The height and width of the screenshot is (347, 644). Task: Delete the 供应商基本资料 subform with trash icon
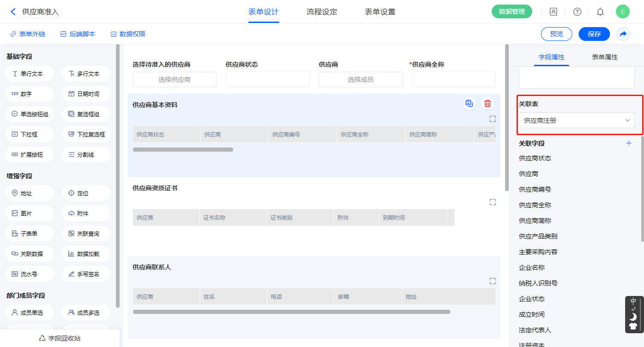[487, 104]
